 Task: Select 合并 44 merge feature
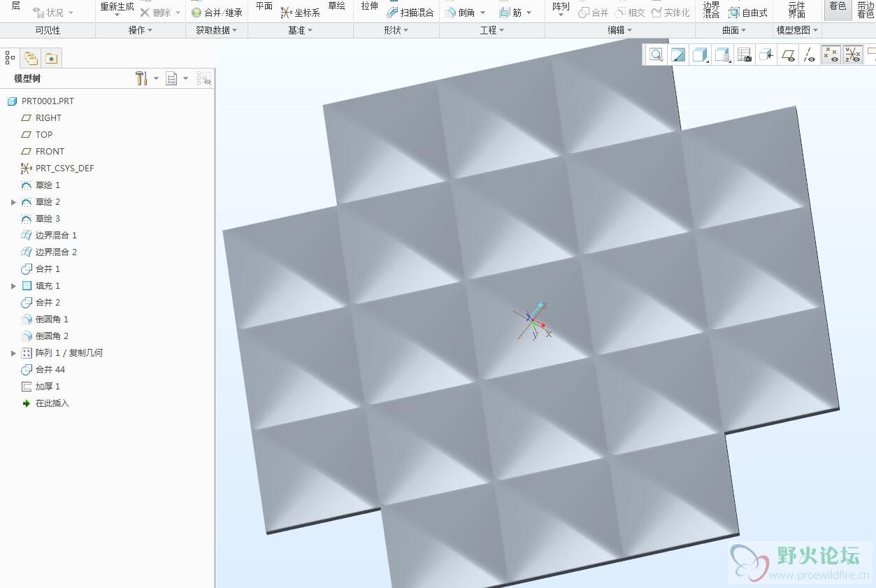43,370
